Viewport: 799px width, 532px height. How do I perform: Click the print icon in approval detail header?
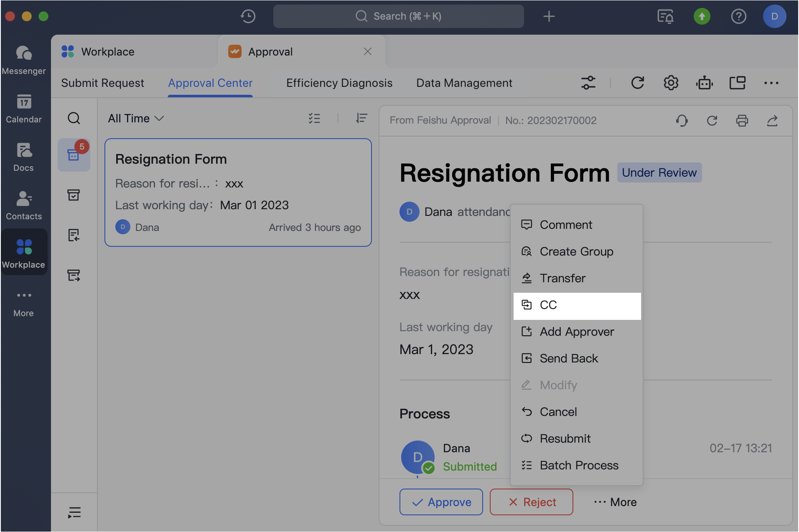click(742, 121)
